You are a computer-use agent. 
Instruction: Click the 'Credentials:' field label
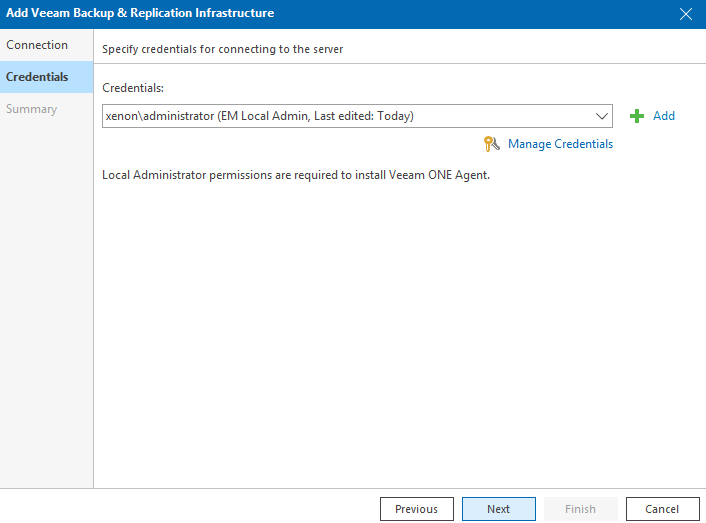point(133,88)
